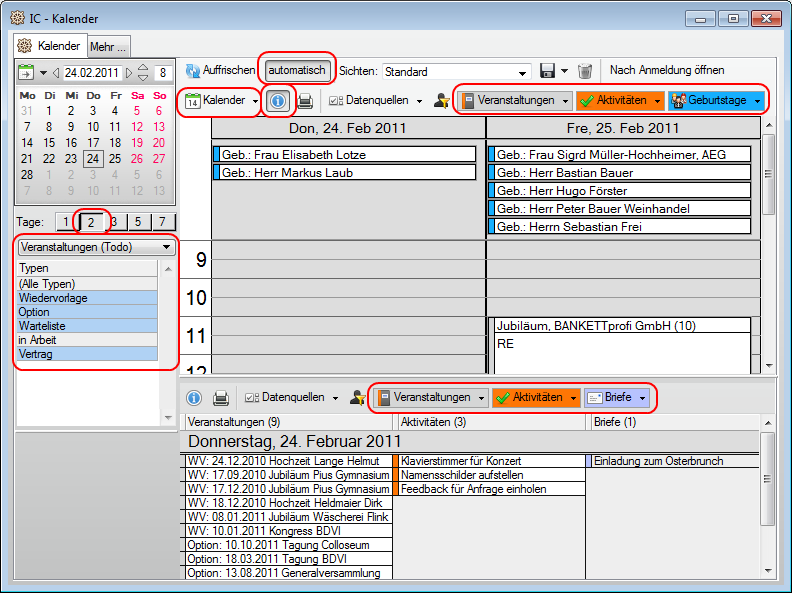
Task: Select the Kalender tab
Action: point(51,46)
